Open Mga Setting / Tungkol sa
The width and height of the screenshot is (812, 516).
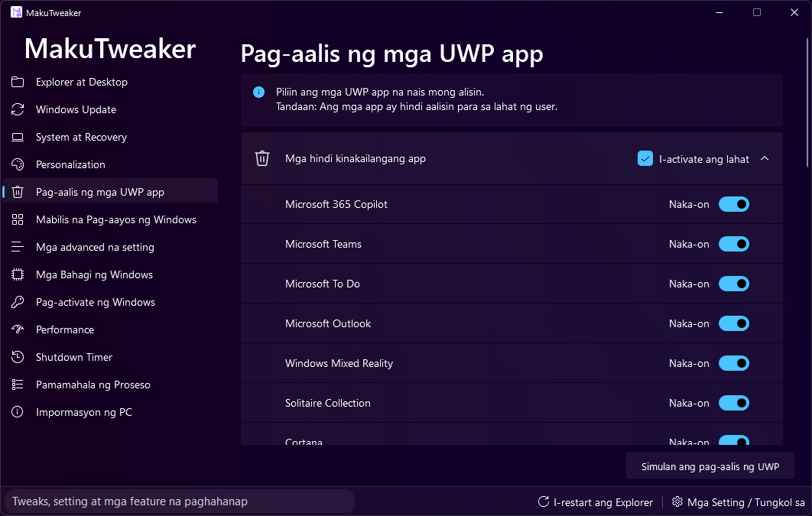click(x=739, y=502)
